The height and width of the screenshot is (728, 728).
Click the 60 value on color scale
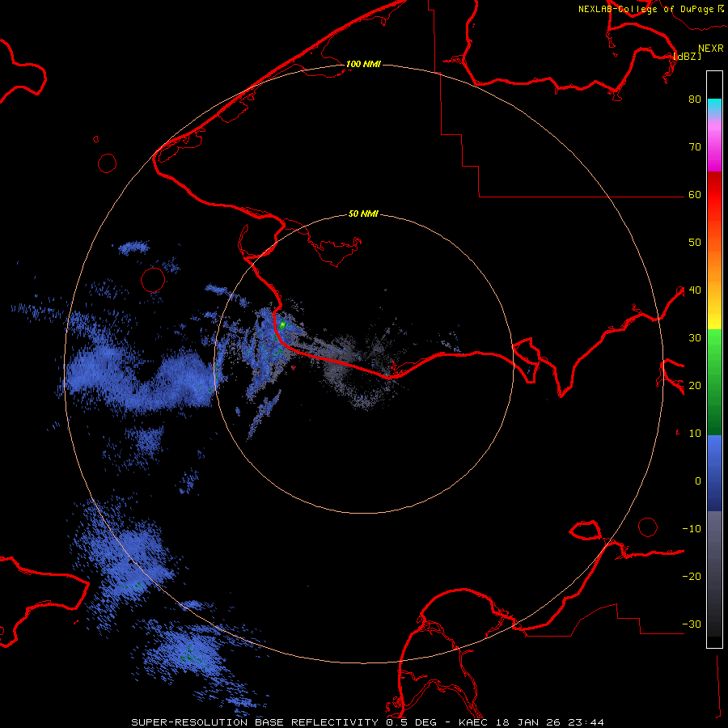[695, 194]
